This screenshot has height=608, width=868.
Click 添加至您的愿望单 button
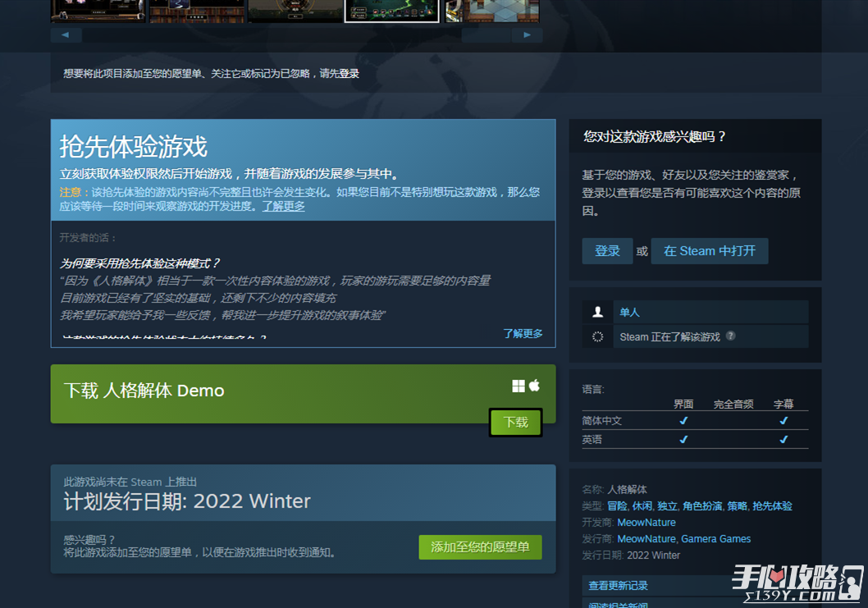point(480,547)
